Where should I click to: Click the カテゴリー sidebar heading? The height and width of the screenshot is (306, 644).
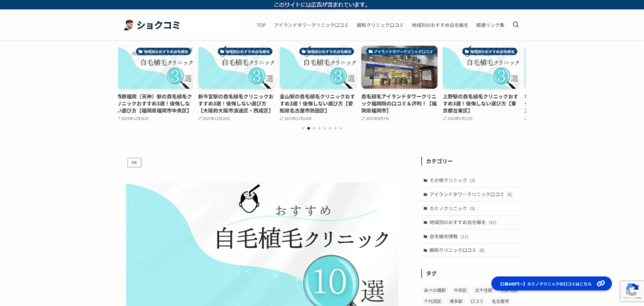(x=439, y=161)
